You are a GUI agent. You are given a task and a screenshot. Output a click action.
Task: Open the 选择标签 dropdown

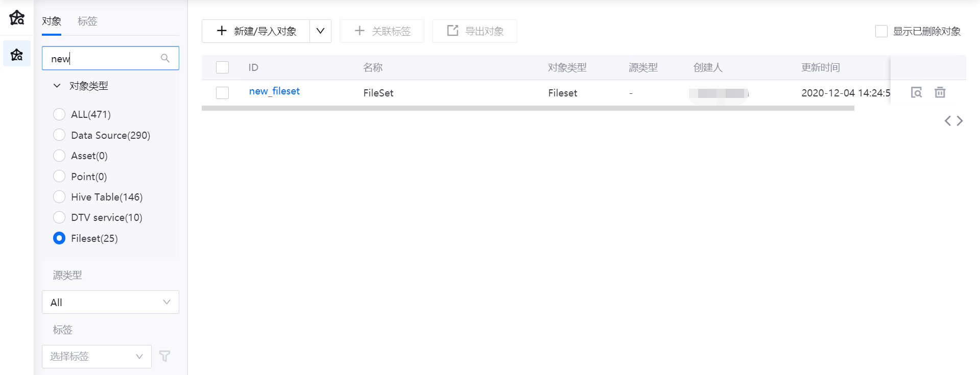(x=97, y=356)
